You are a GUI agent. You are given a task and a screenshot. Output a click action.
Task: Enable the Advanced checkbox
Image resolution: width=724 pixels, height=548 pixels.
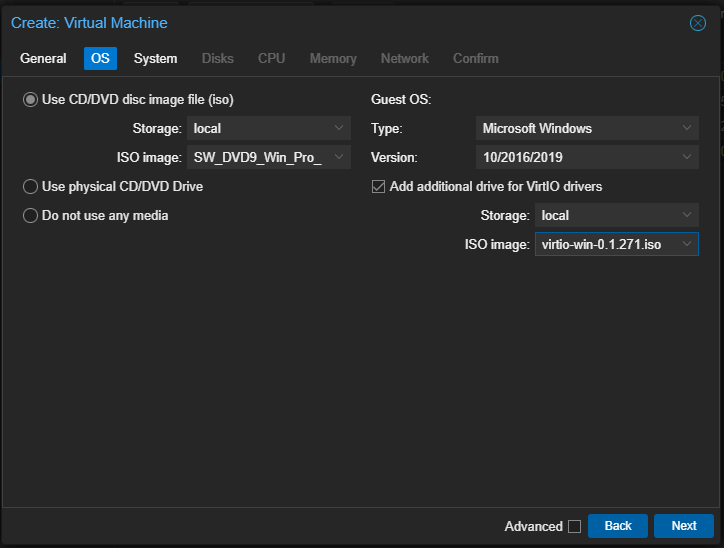(x=574, y=526)
